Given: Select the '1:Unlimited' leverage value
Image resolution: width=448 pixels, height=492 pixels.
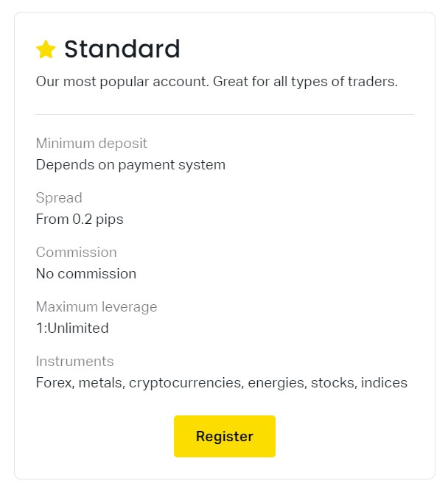Looking at the screenshot, I should pyautogui.click(x=72, y=328).
